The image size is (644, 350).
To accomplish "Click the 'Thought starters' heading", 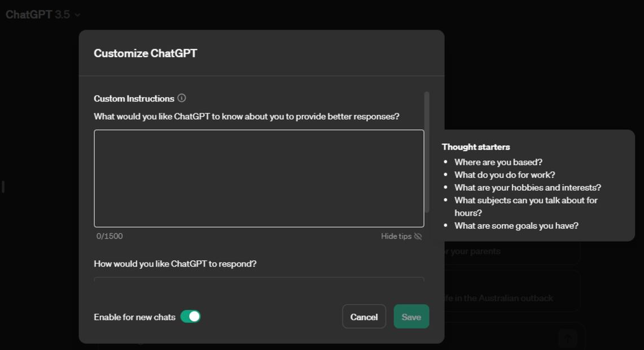I will (476, 147).
